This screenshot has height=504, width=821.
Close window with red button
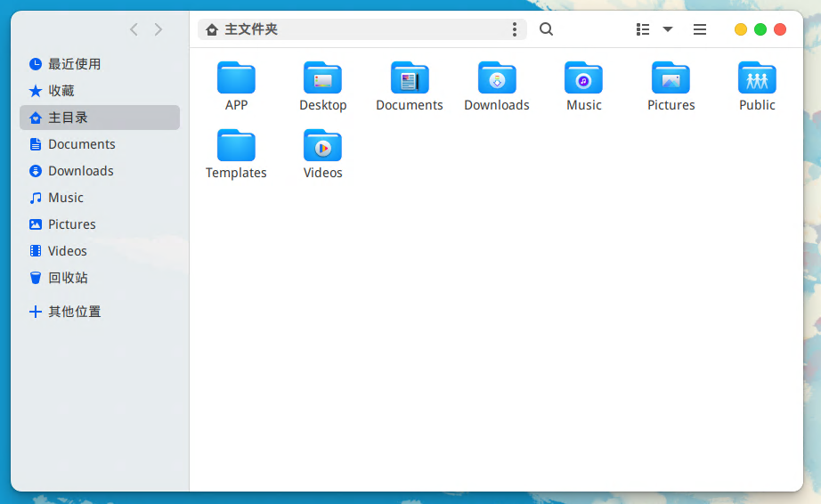(780, 29)
